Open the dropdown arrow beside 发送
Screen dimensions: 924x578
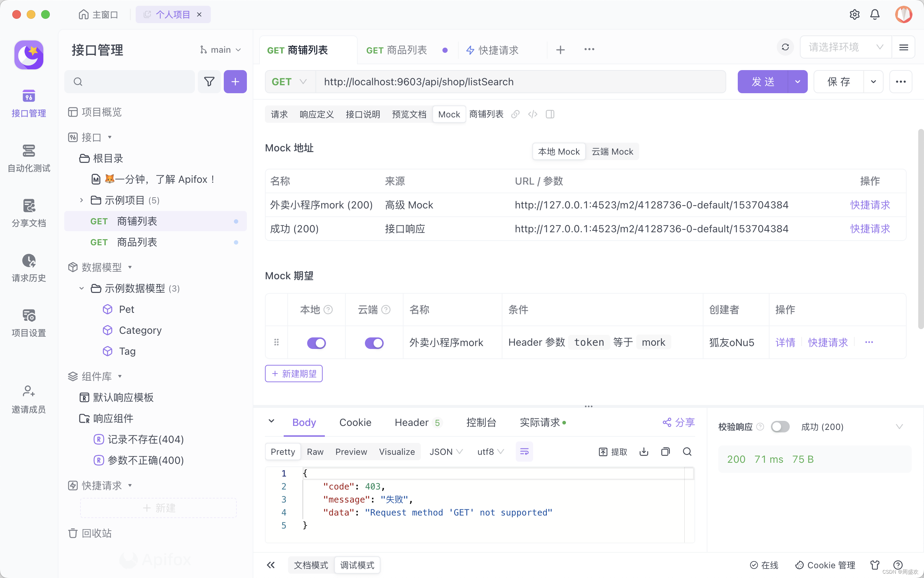(x=797, y=81)
